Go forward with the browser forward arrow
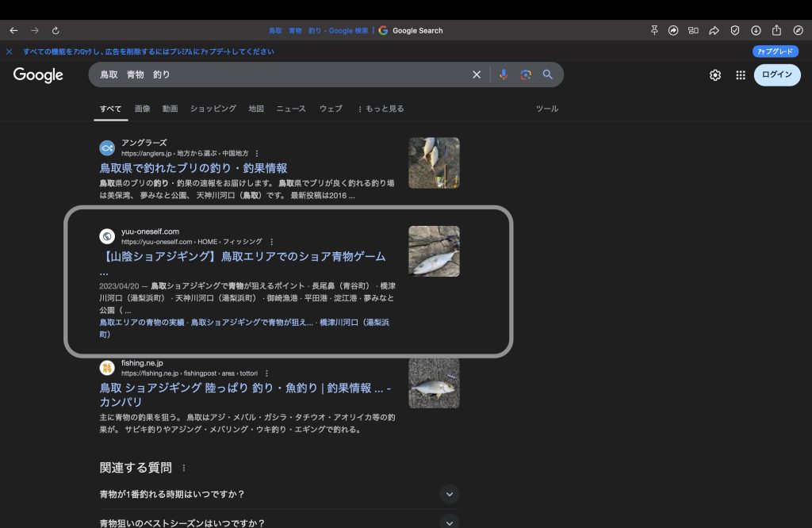812x528 pixels. (35, 31)
